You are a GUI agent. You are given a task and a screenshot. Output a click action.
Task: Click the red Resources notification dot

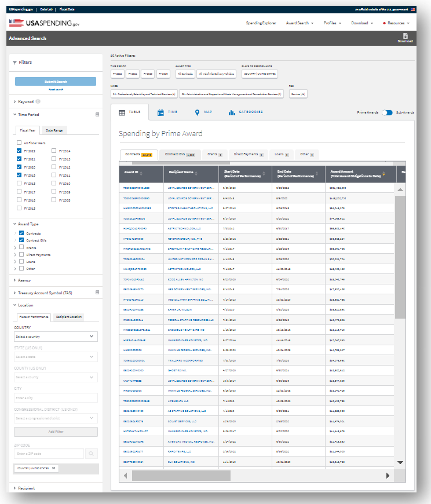pyautogui.click(x=384, y=23)
